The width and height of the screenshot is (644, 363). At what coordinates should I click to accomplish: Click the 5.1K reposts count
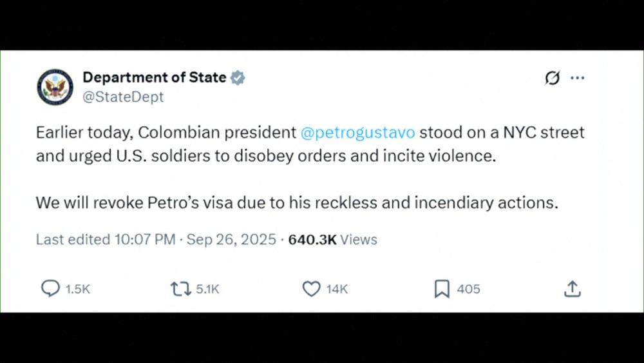(207, 289)
